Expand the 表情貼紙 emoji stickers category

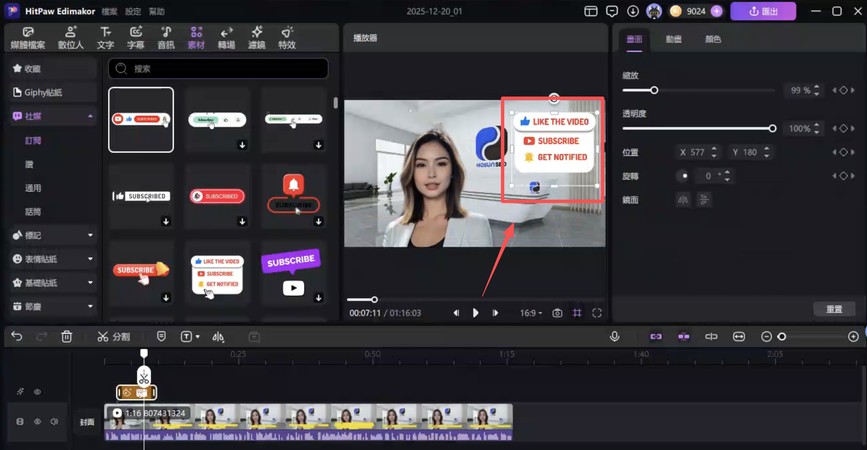tap(90, 259)
